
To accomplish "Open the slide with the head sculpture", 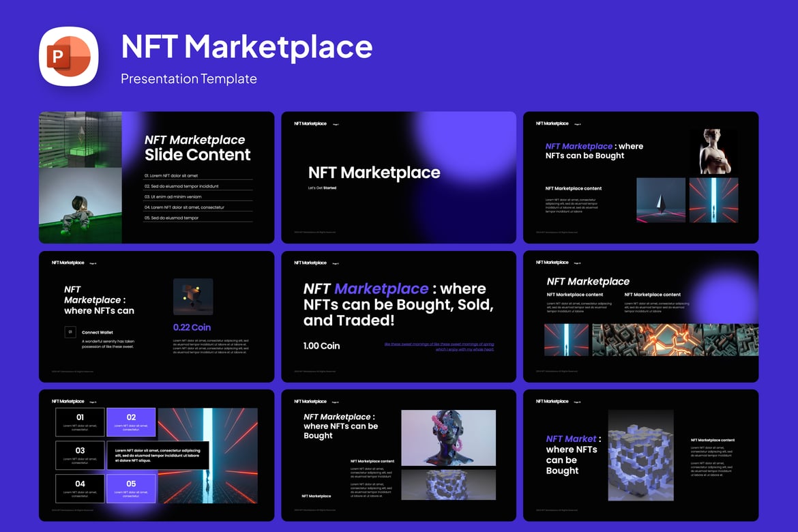I will pos(398,455).
